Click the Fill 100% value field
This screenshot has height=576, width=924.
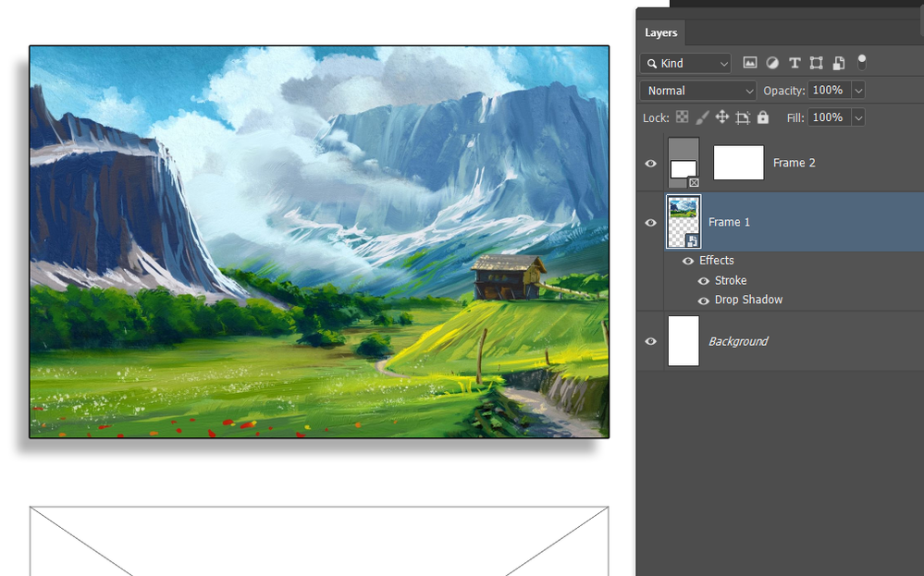click(x=830, y=117)
